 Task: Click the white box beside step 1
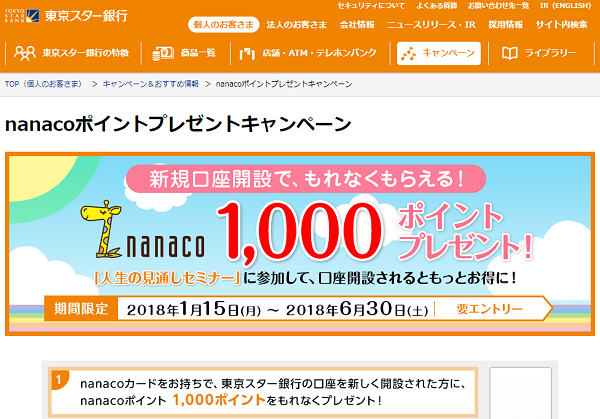[520, 393]
